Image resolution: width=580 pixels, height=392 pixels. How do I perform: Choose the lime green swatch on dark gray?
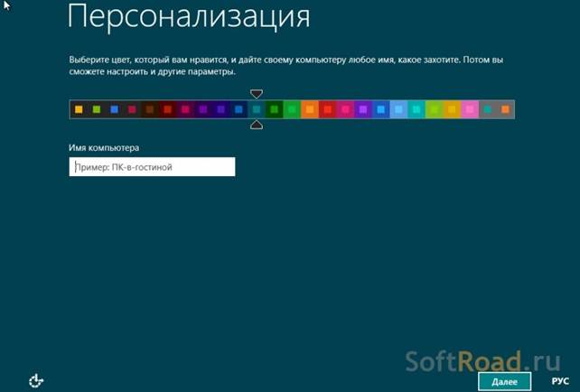(97, 109)
